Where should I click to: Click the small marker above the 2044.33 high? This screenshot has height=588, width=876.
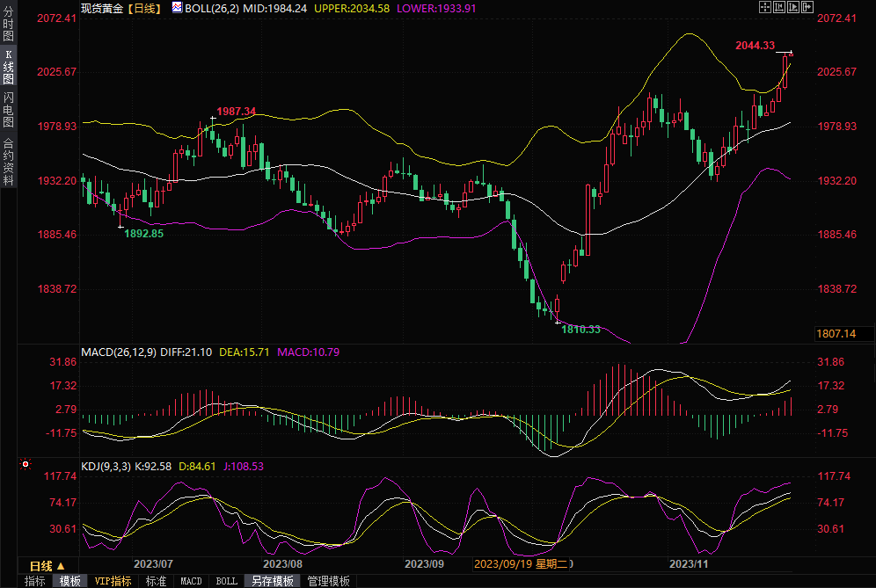point(790,53)
